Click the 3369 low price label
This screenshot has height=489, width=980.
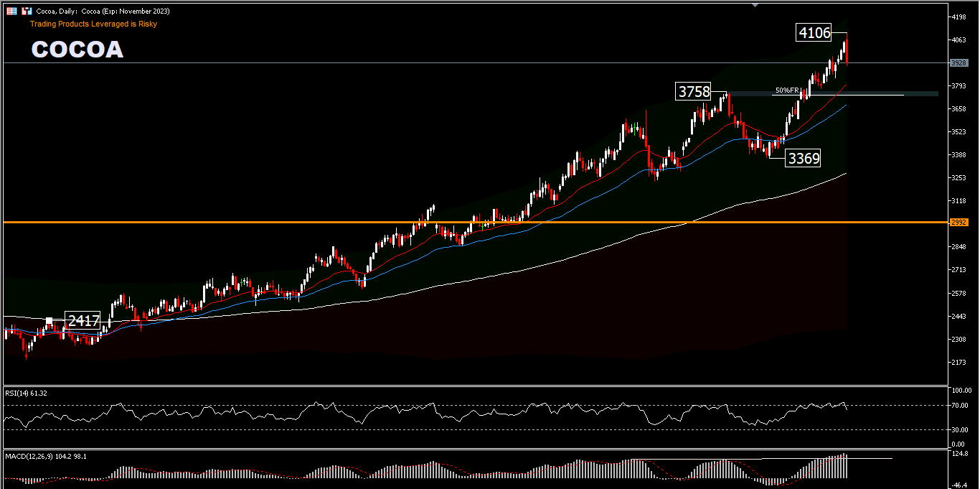pos(803,159)
